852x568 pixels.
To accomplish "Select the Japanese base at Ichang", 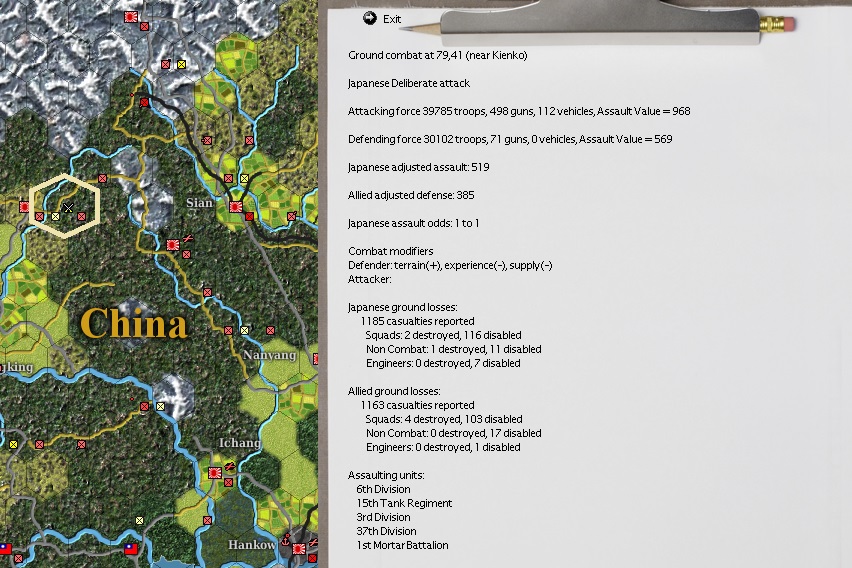I will [x=215, y=473].
